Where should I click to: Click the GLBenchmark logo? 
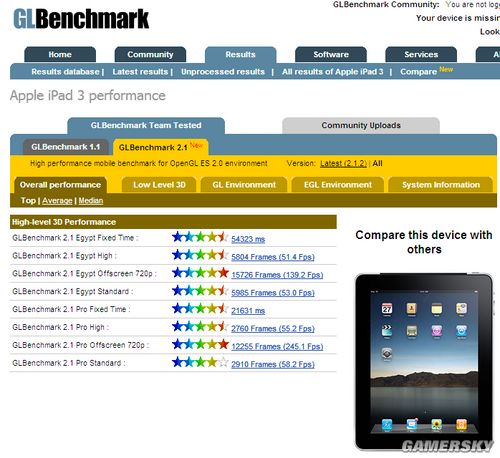pyautogui.click(x=81, y=19)
